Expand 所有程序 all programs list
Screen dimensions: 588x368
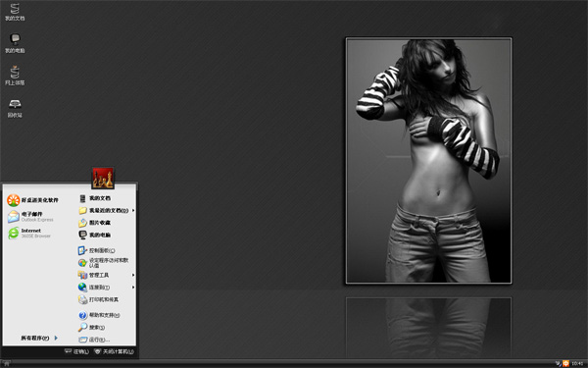click(x=39, y=338)
